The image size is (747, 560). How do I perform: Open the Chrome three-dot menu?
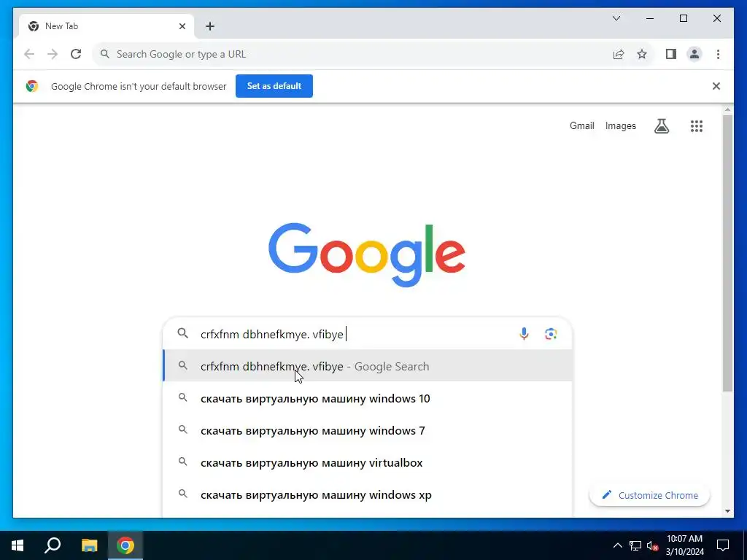click(718, 54)
